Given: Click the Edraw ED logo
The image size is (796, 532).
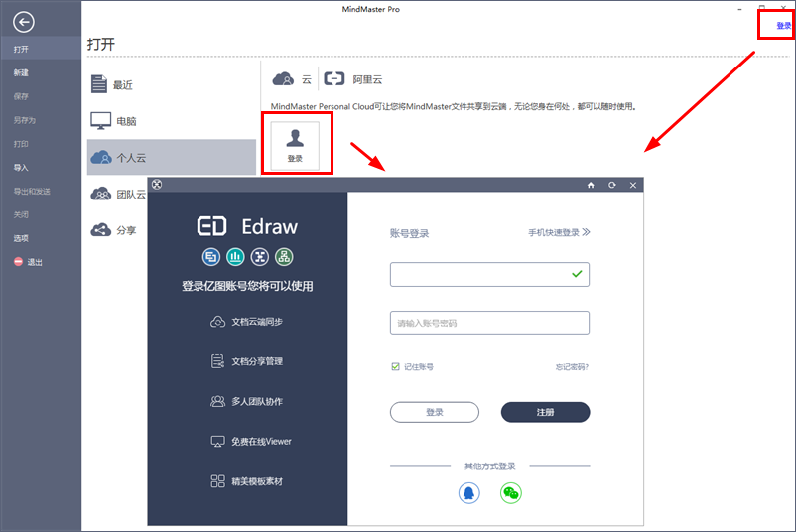Looking at the screenshot, I should coord(211,226).
